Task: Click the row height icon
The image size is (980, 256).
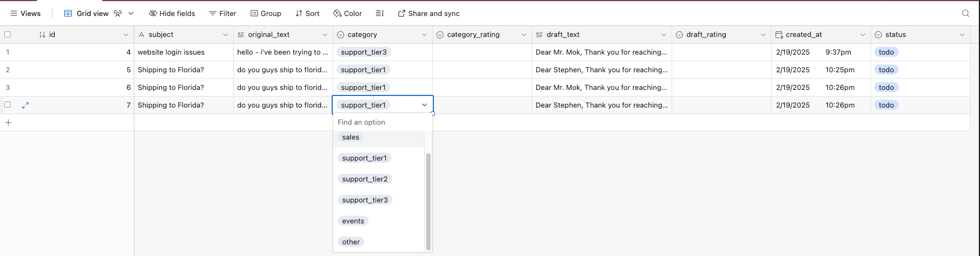Action: coord(380,13)
